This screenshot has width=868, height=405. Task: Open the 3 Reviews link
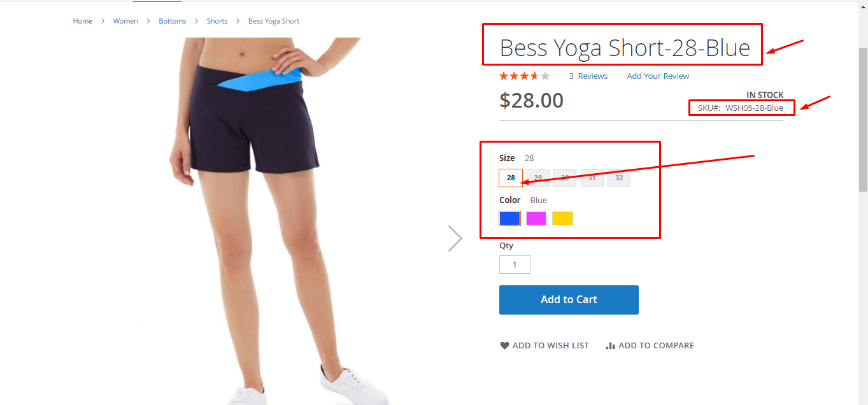(588, 76)
